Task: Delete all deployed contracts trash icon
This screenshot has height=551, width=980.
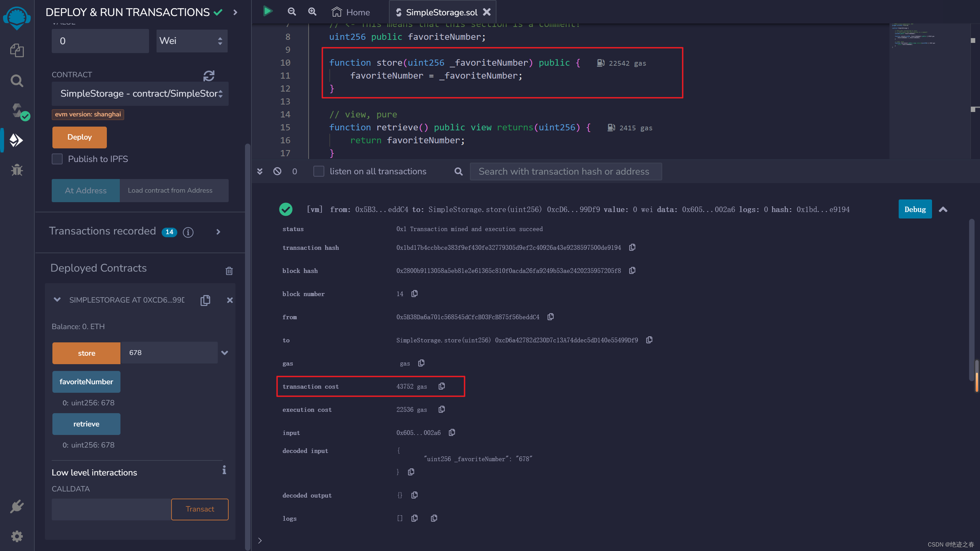Action: 229,271
